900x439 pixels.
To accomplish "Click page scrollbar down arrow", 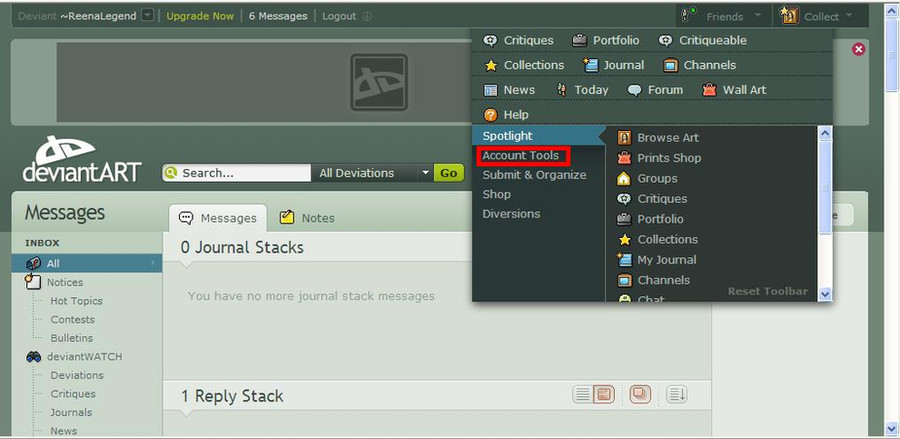I will click(x=891, y=428).
